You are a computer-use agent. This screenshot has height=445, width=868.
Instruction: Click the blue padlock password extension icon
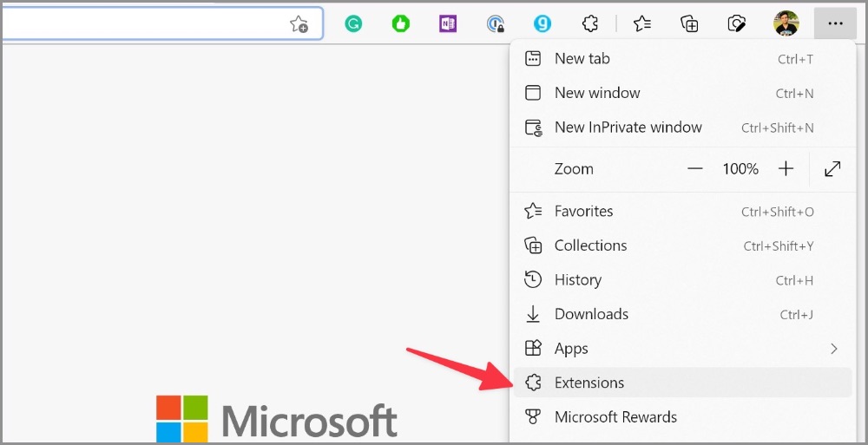(496, 23)
